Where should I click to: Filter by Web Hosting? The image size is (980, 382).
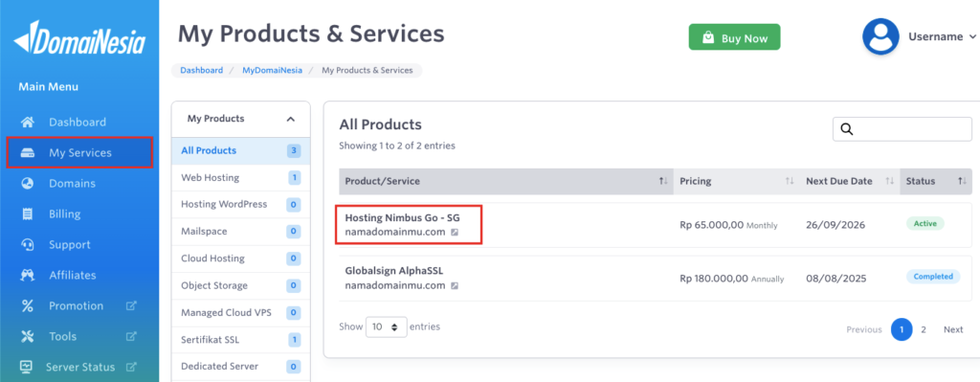click(x=240, y=177)
